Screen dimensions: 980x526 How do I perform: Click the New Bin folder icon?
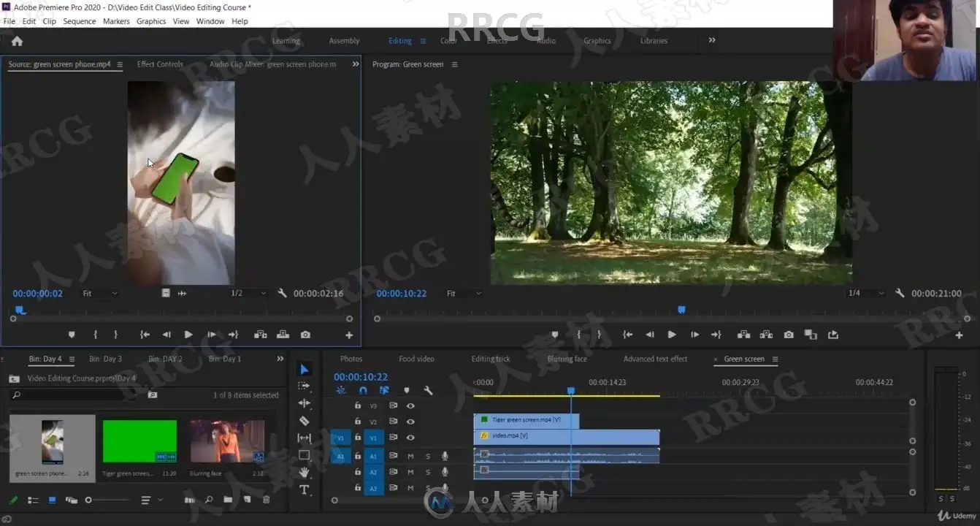click(x=228, y=500)
